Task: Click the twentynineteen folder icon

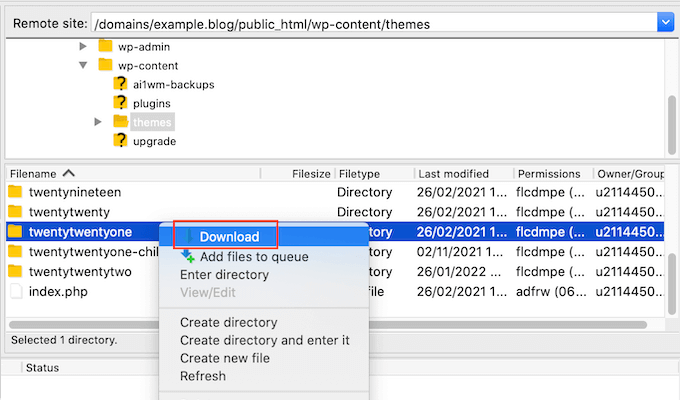Action: tap(15, 191)
